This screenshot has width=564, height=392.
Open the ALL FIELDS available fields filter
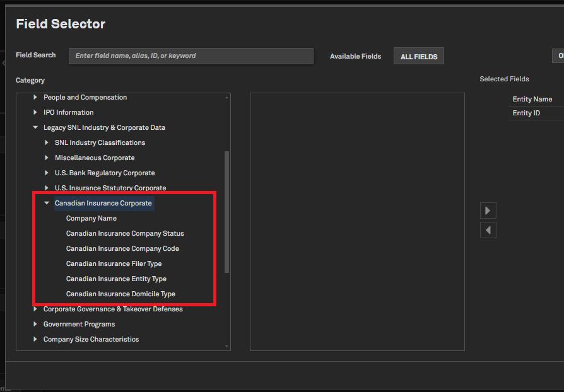(x=419, y=57)
